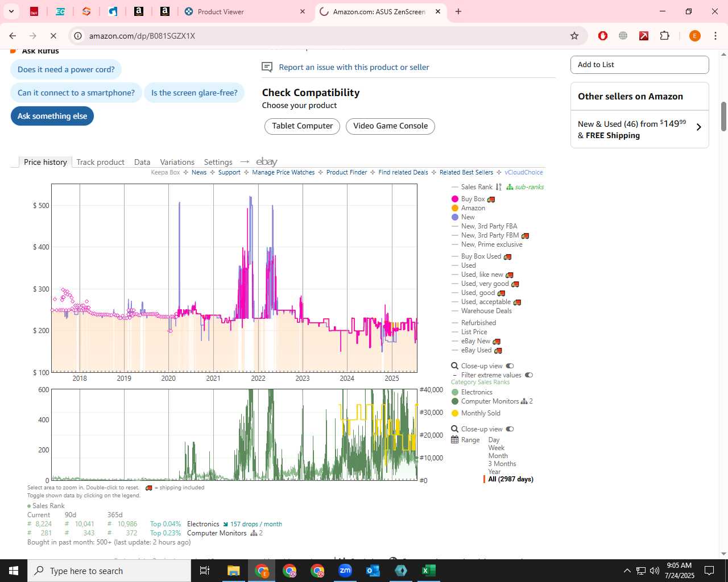The image size is (728, 582).
Task: Open a new browser tab
Action: point(458,11)
